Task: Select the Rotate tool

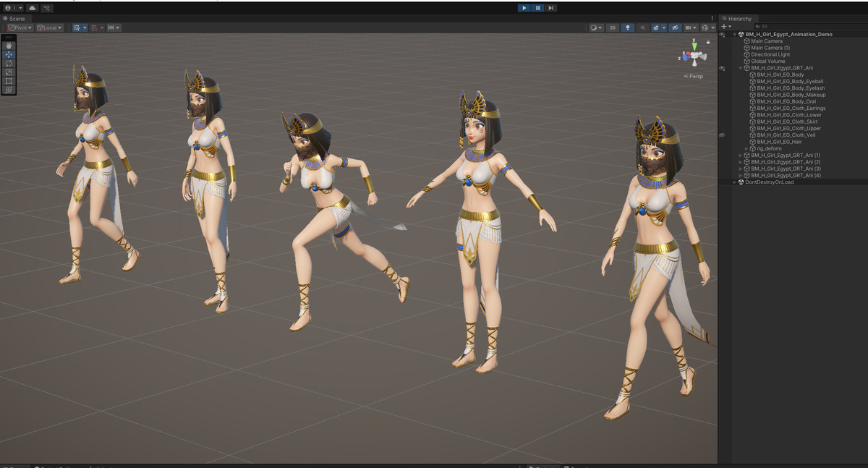Action: click(8, 63)
